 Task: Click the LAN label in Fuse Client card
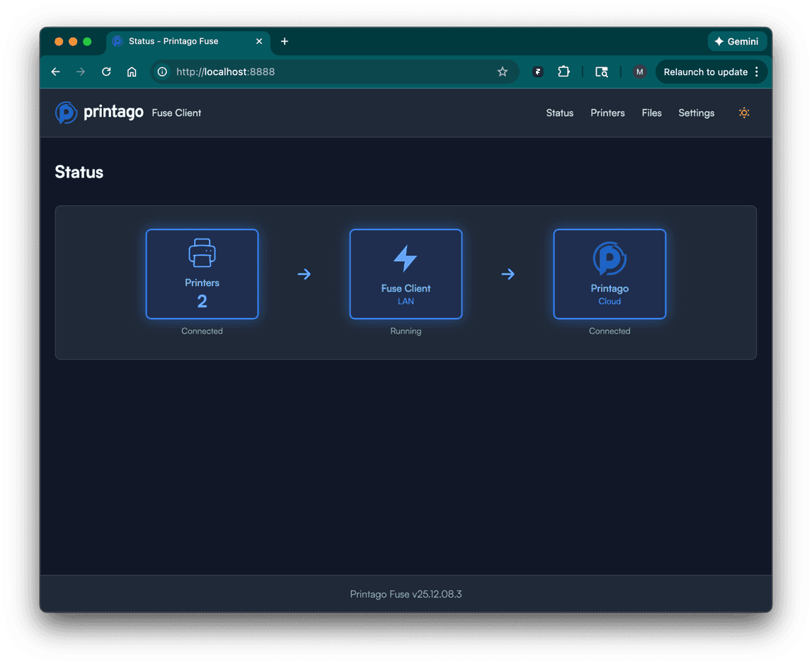pos(406,302)
